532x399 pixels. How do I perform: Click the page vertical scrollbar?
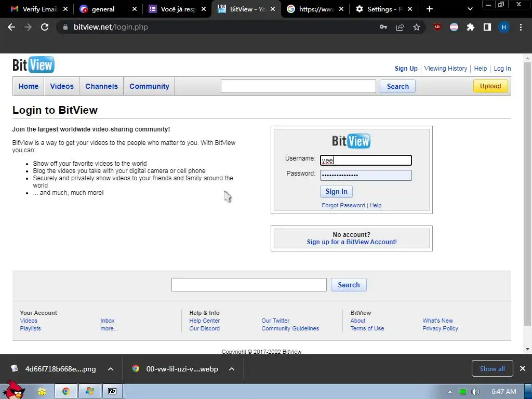coord(527,193)
